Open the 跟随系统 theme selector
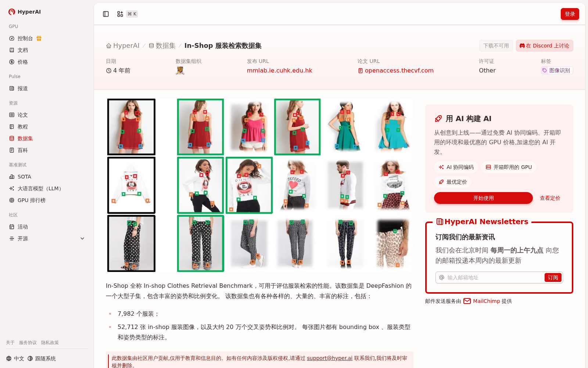Viewport: 588px width, 368px height. click(42, 358)
